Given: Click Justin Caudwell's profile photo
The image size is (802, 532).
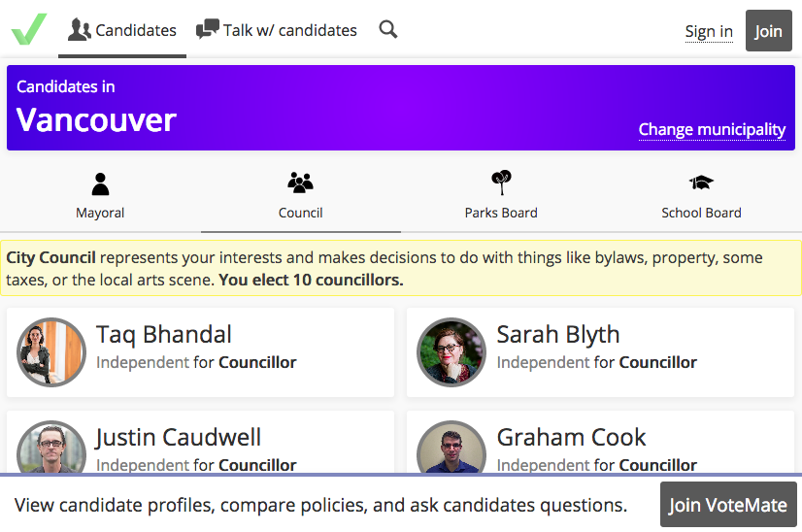Looking at the screenshot, I should [x=52, y=449].
